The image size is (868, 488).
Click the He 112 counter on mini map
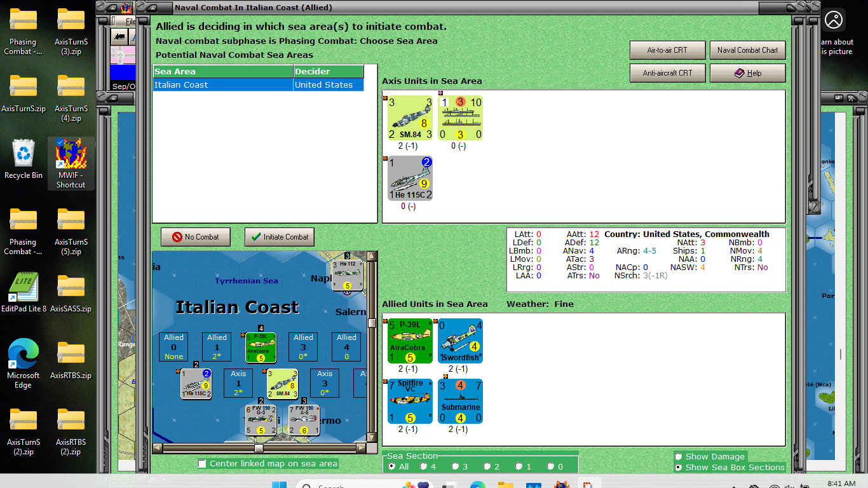coord(348,274)
